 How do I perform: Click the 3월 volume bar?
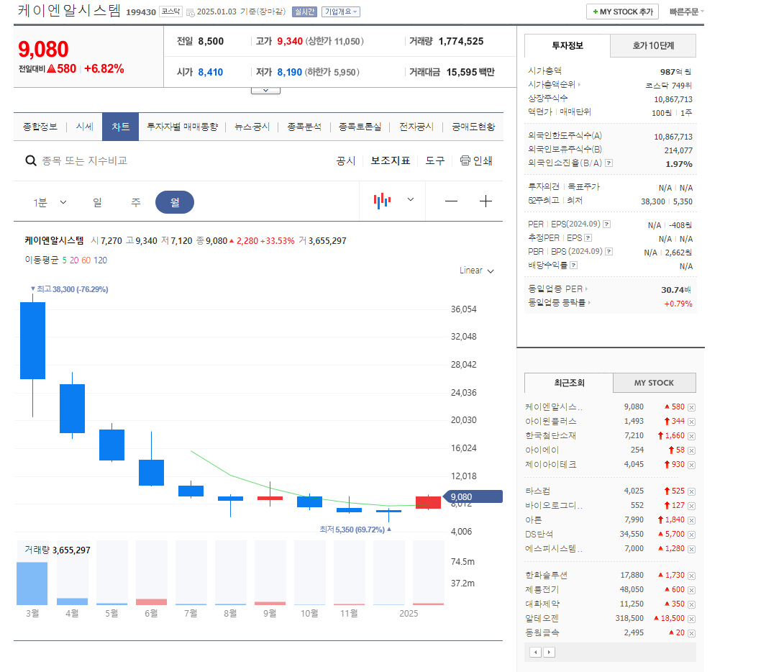(32, 584)
